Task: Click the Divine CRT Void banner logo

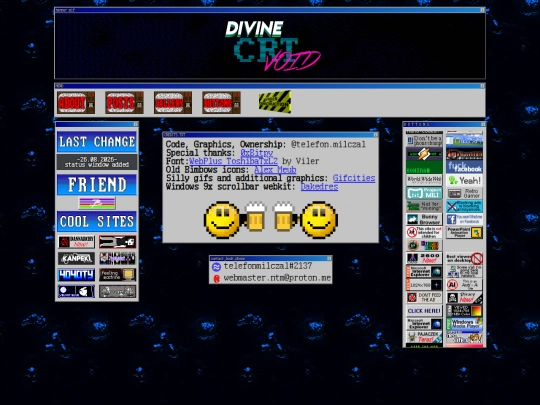Action: [x=272, y=45]
